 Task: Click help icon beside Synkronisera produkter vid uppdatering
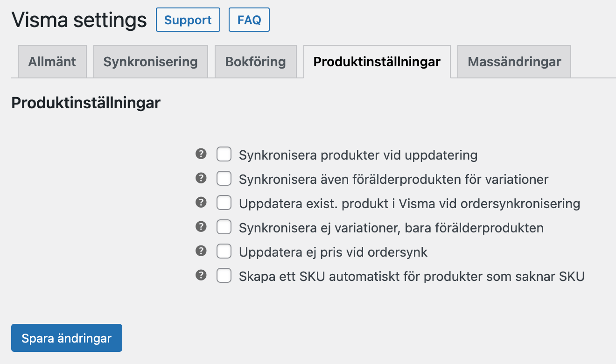pos(201,154)
